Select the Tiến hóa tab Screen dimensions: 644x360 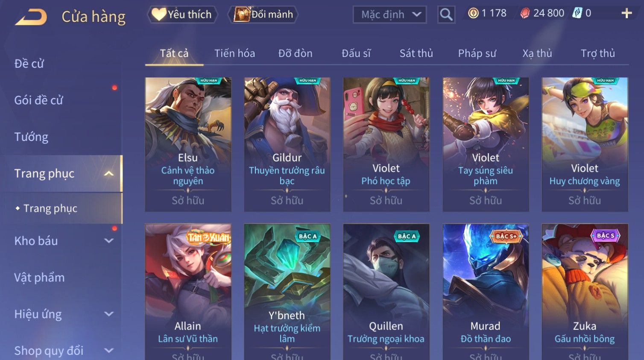(x=234, y=53)
